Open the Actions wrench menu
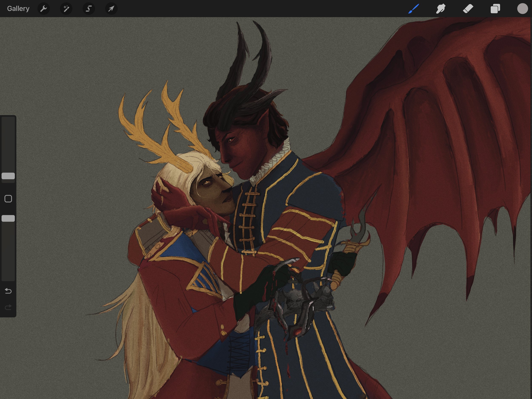Viewport: 532px width, 399px height. click(44, 9)
